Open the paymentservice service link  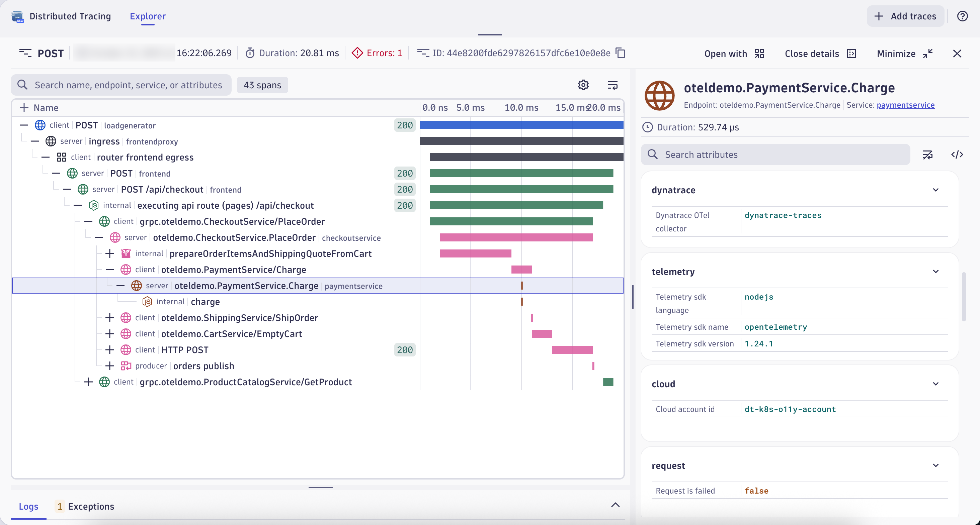click(905, 105)
